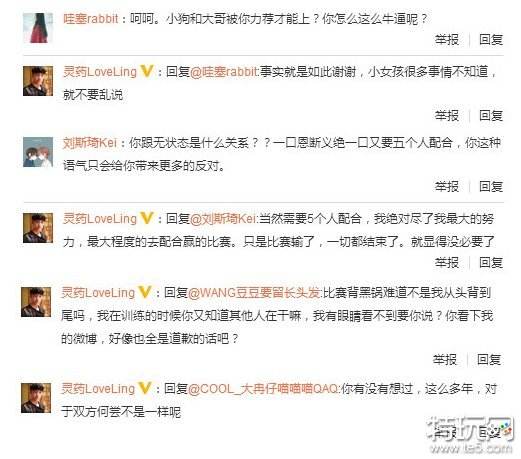The height and width of the screenshot is (459, 521).
Task: Click 灵药LoveLing avatar on the last comment
Action: [36, 398]
